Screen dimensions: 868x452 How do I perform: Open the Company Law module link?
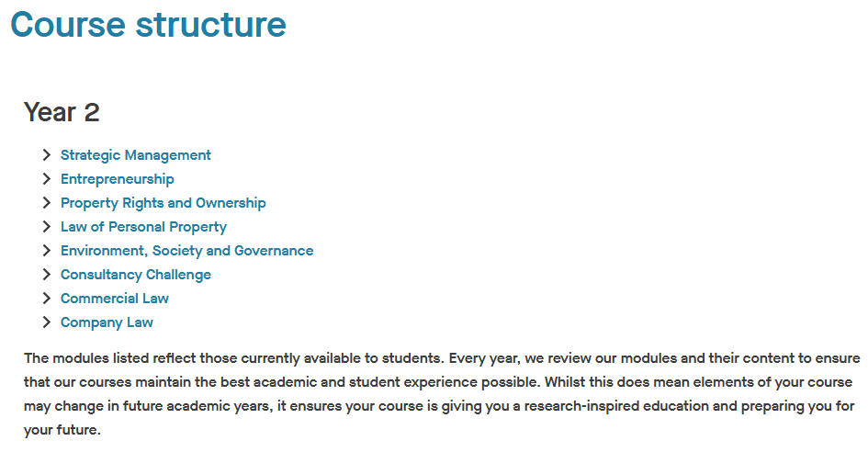tap(107, 322)
